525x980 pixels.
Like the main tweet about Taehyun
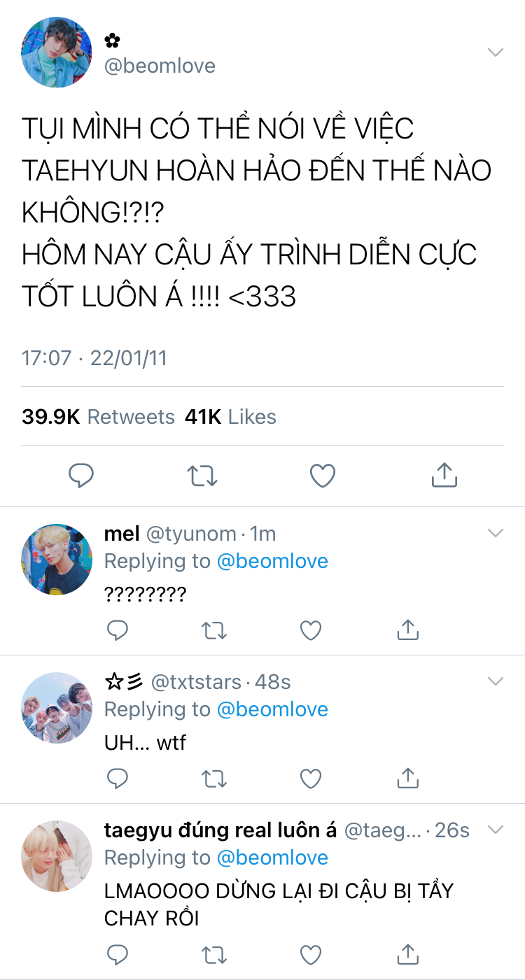click(323, 476)
